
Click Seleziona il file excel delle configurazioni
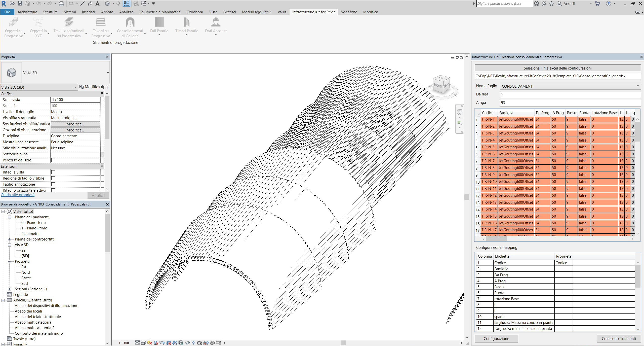click(x=557, y=68)
